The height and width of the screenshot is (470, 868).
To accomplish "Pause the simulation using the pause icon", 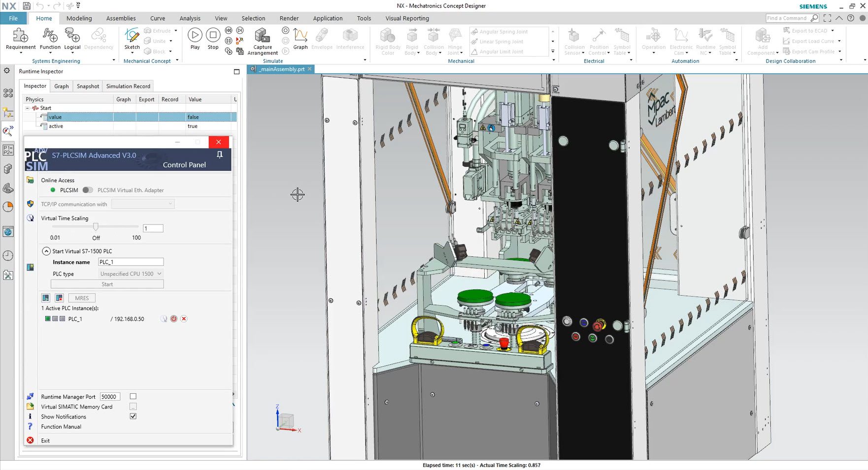I will coord(229,40).
